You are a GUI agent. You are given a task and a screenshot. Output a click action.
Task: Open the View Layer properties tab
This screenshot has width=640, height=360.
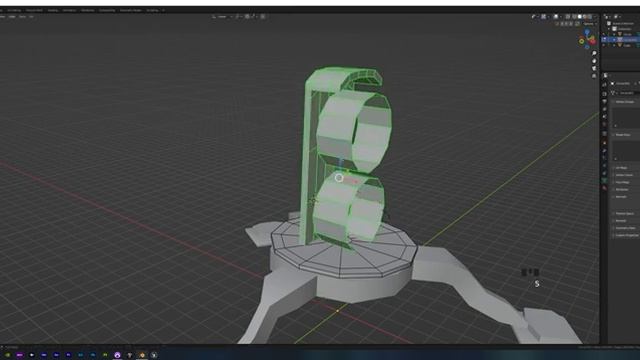[x=604, y=109]
